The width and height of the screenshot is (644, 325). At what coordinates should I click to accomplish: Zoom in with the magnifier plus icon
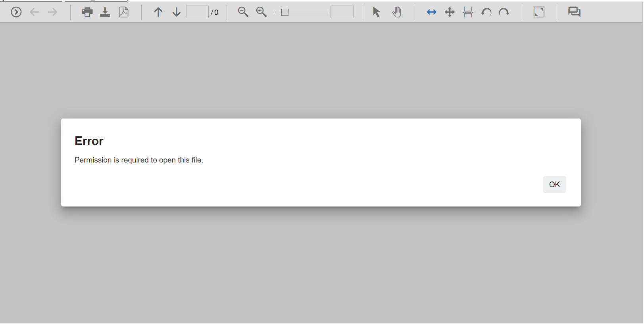tap(261, 12)
